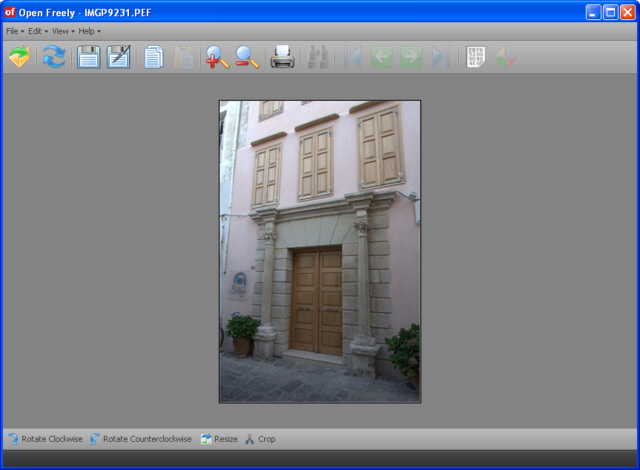Minimize the Open Freely window
This screenshot has width=640, height=470.
point(593,12)
